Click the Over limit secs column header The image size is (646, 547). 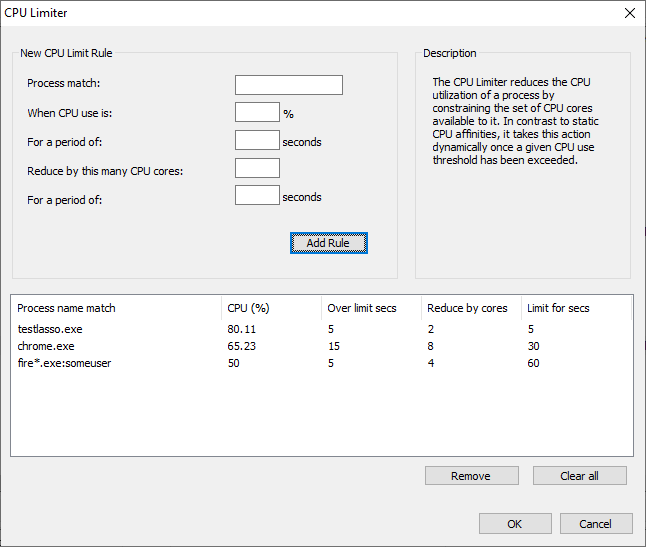(370, 308)
